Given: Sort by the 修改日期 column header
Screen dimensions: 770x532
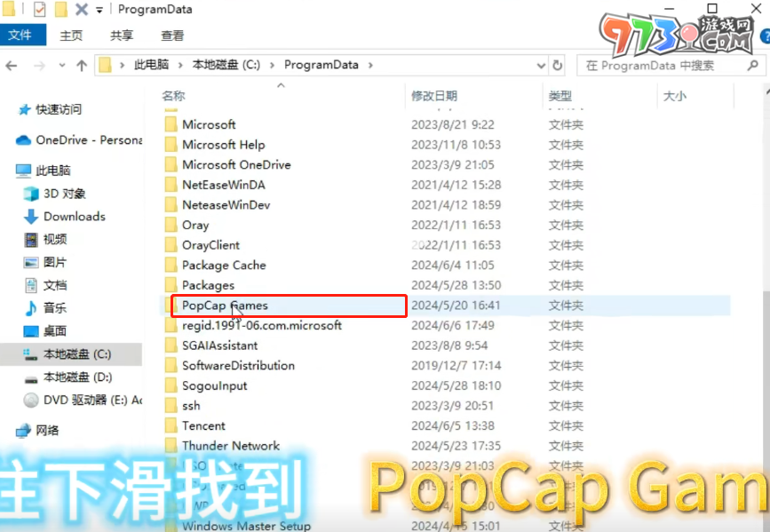Looking at the screenshot, I should coord(434,96).
